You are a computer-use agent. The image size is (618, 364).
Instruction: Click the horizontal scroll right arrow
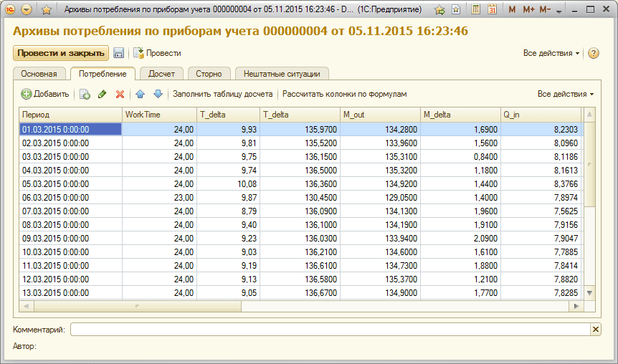pyautogui.click(x=576, y=306)
